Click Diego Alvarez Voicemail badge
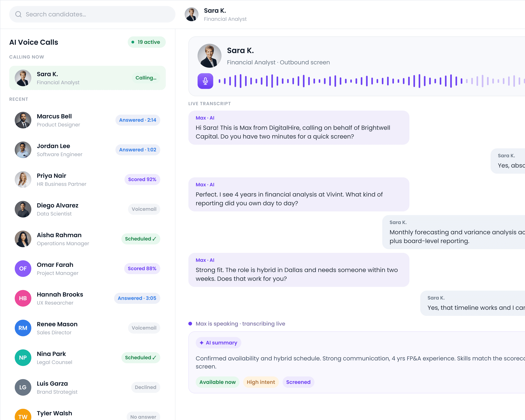The width and height of the screenshot is (525, 420). (x=144, y=209)
